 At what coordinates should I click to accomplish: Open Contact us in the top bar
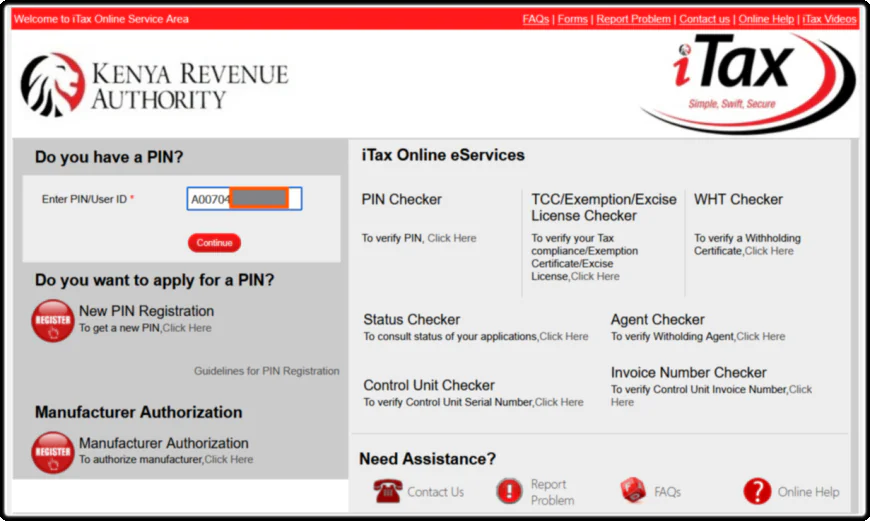[704, 19]
